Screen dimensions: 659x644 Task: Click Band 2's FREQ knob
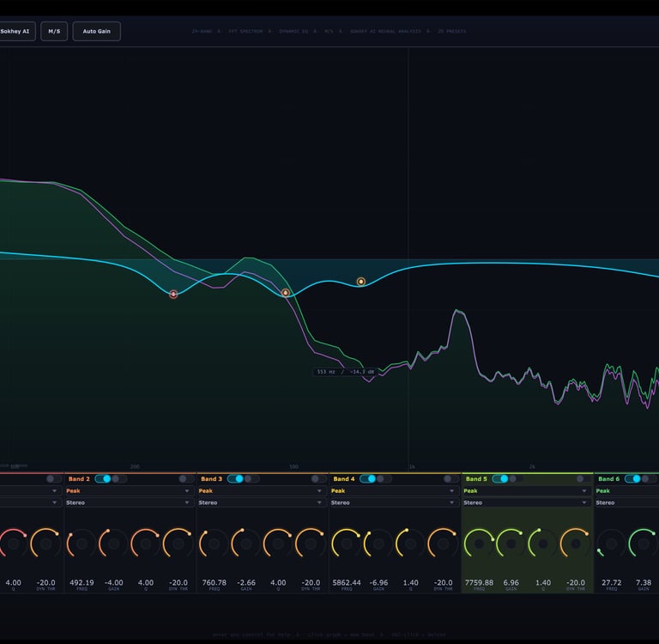click(82, 544)
